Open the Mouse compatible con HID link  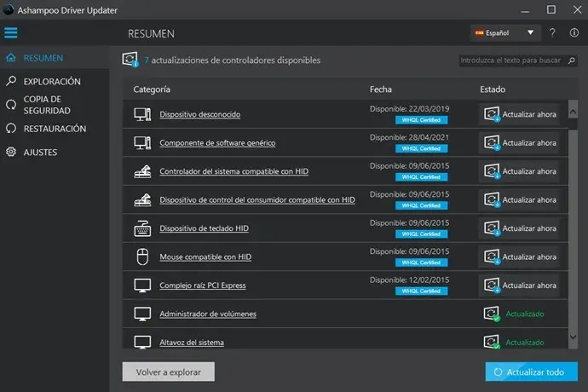point(205,257)
